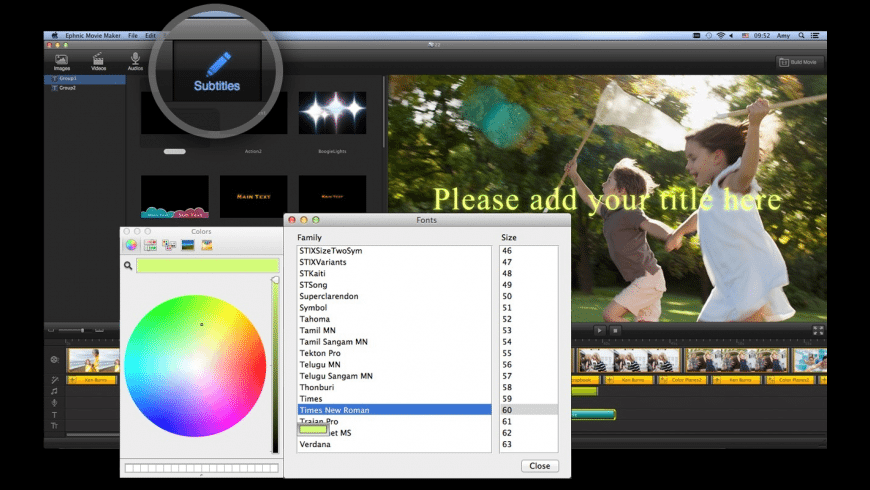Screen dimensions: 870x490
Task: Select the Times New Roman font
Action: pyautogui.click(x=394, y=410)
